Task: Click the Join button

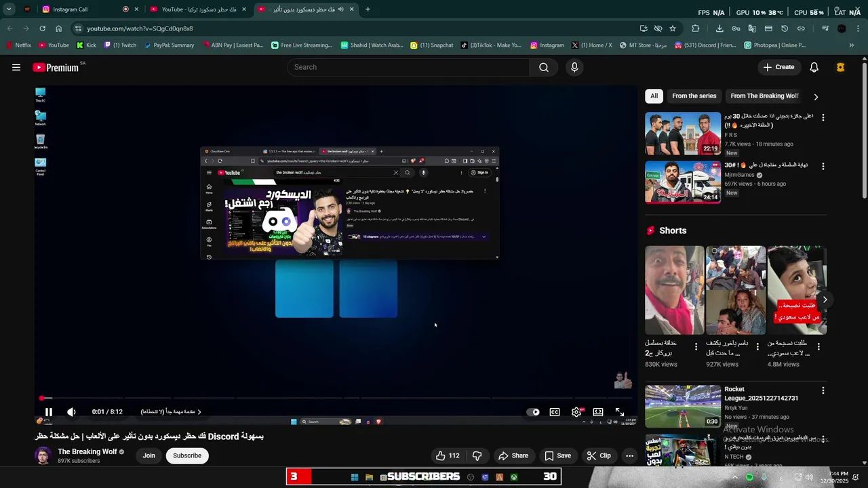Action: point(149,455)
